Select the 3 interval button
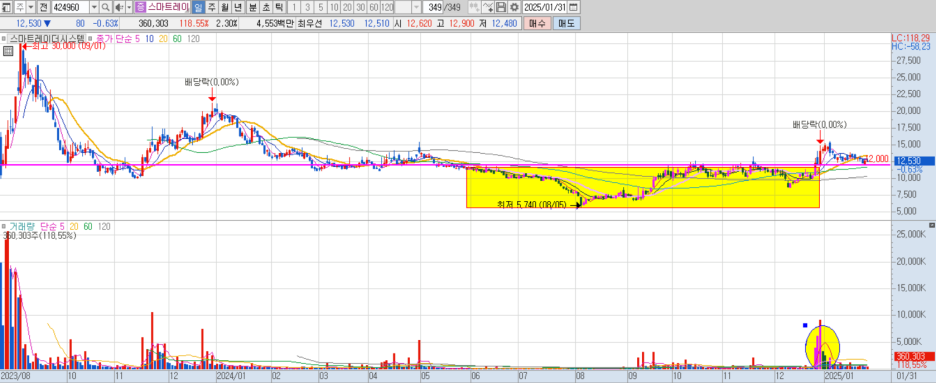This screenshot has height=383, width=936. click(307, 7)
